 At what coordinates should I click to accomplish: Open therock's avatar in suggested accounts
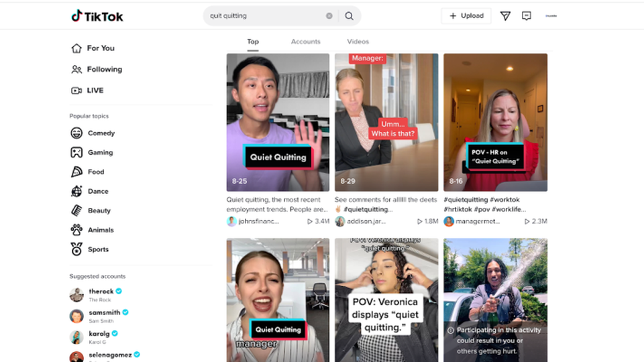[76, 295]
